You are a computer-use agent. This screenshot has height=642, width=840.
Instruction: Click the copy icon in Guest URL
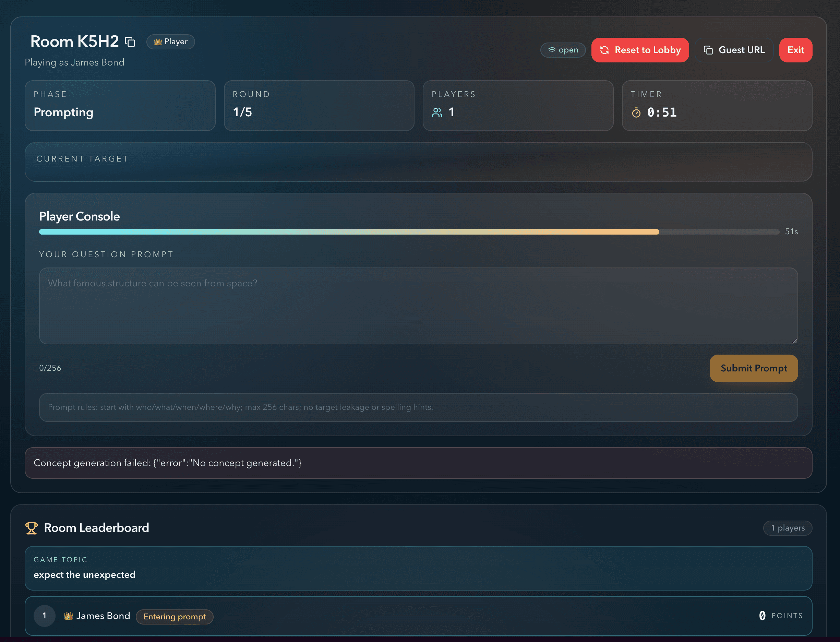(x=708, y=50)
